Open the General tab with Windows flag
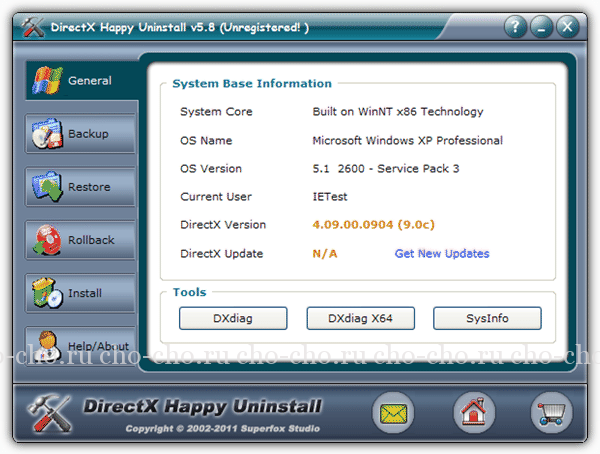The width and height of the screenshot is (600, 454). pyautogui.click(x=80, y=81)
